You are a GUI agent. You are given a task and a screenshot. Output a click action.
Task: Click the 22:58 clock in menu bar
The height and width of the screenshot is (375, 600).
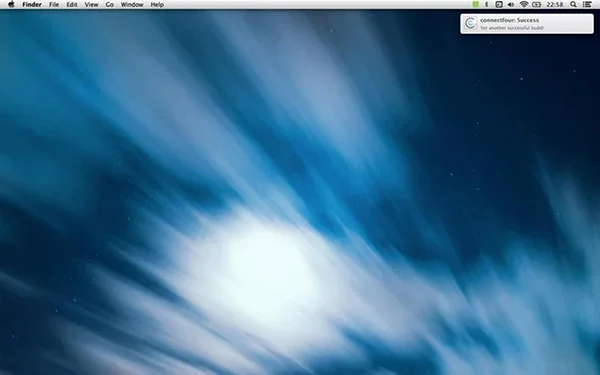(554, 5)
